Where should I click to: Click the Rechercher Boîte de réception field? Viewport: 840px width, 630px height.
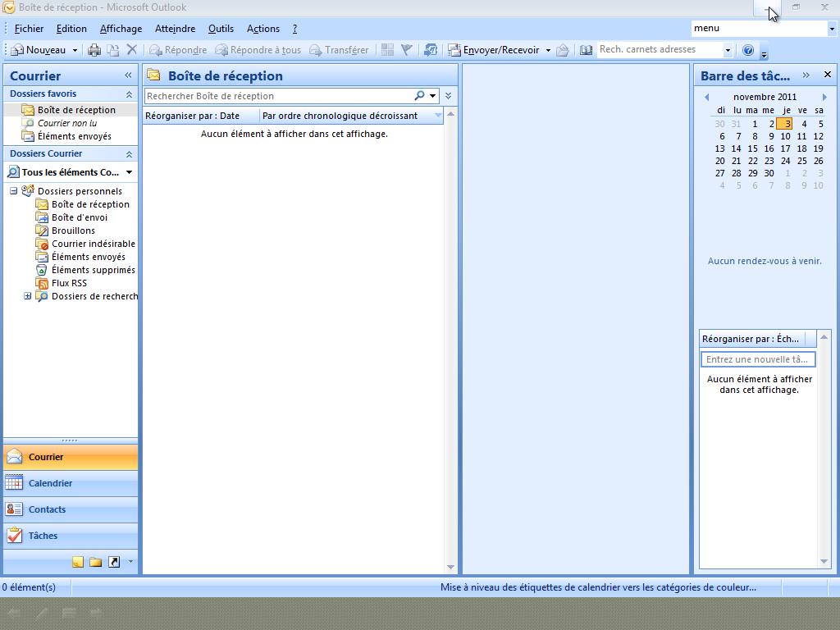tap(279, 96)
